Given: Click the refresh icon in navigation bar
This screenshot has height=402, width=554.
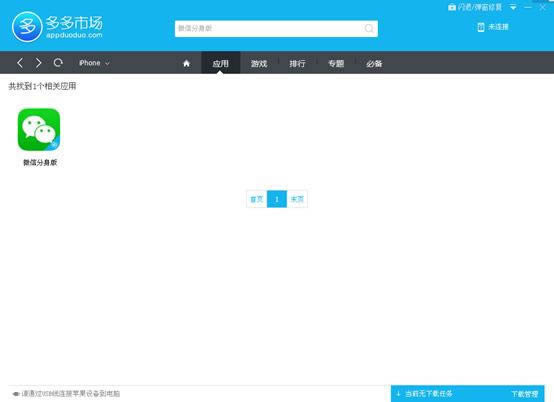Looking at the screenshot, I should click(58, 63).
